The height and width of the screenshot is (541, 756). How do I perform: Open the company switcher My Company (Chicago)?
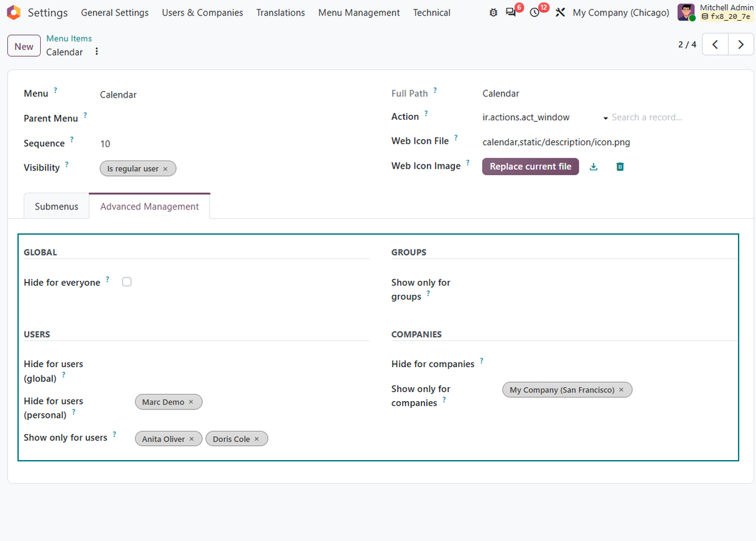click(x=620, y=13)
